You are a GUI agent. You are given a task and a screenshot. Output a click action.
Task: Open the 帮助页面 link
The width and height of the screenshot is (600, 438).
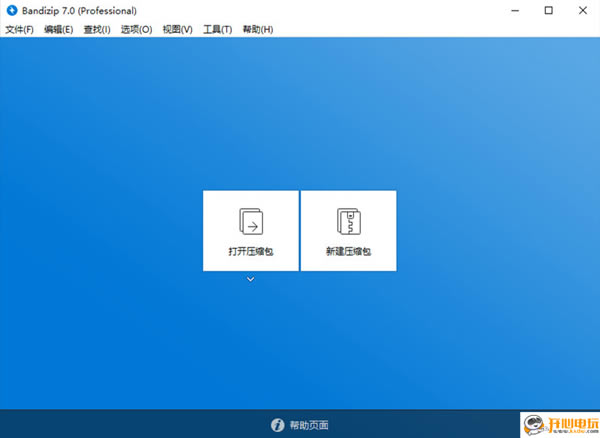pyautogui.click(x=309, y=425)
